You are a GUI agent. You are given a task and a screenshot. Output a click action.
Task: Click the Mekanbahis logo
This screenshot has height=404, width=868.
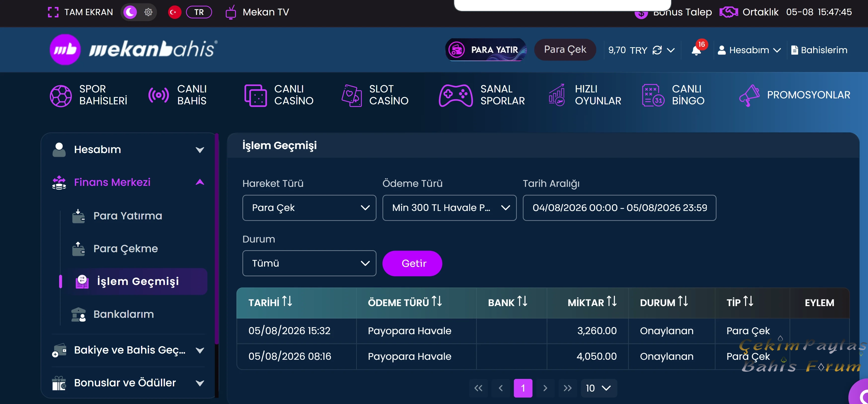pyautogui.click(x=133, y=50)
